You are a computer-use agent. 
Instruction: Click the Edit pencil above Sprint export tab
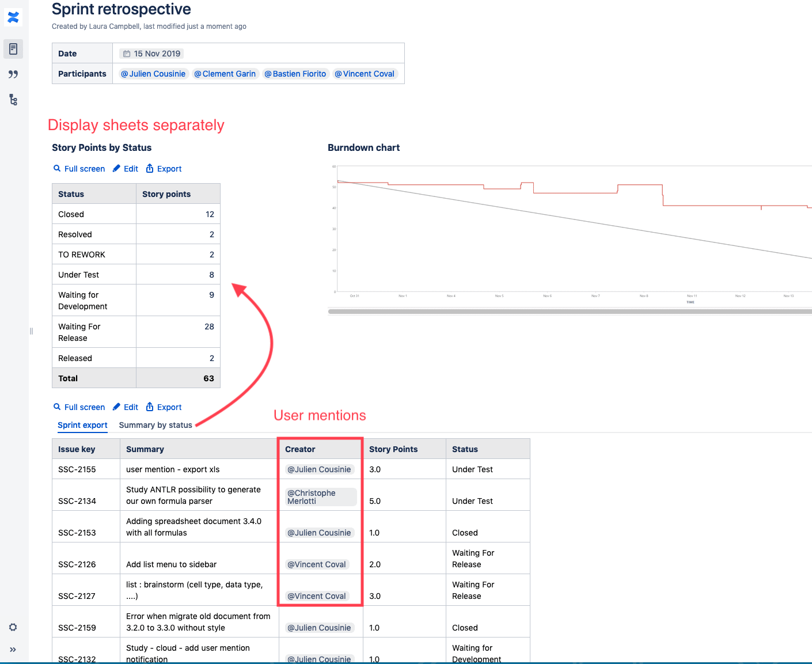coord(126,407)
